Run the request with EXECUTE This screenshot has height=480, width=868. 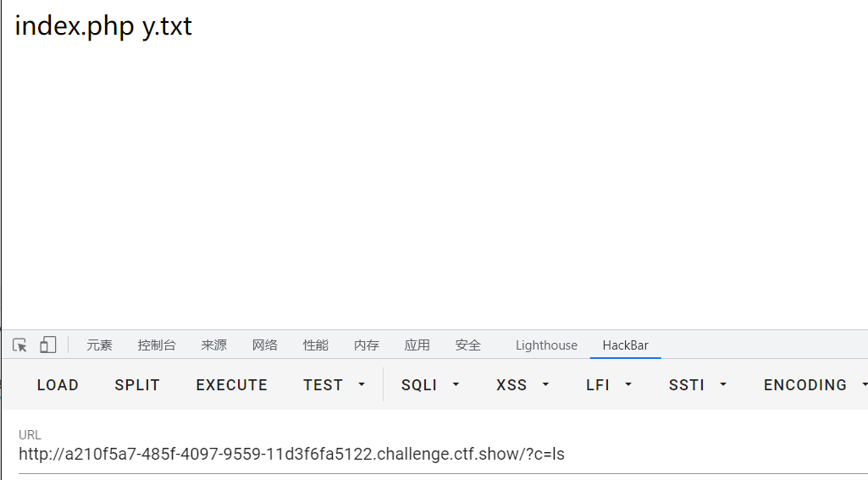tap(231, 385)
